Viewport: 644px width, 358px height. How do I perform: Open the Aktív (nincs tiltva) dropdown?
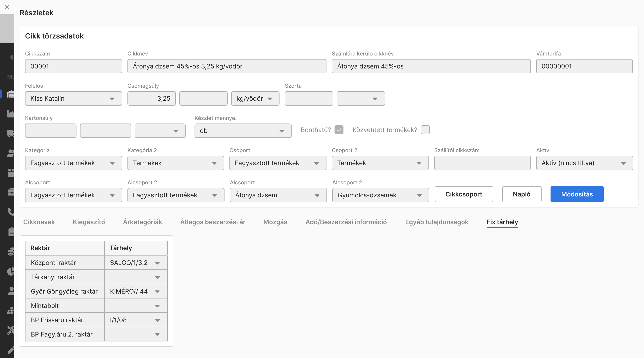[585, 163]
